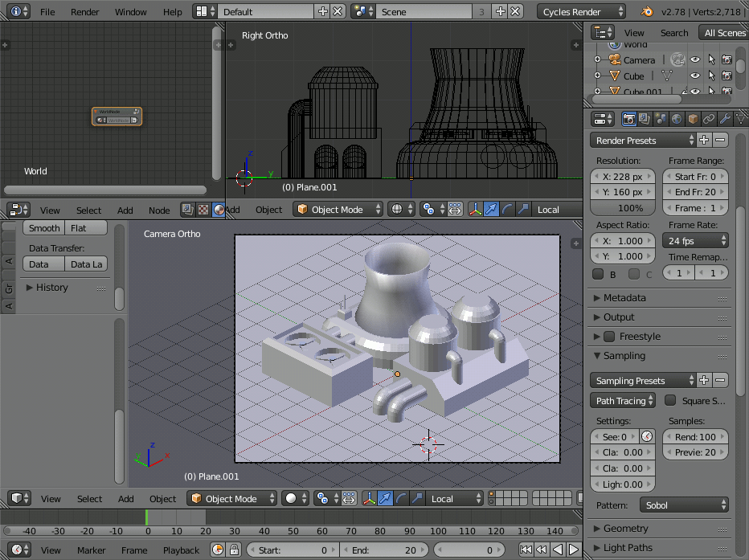The width and height of the screenshot is (749, 560).
Task: Click the lock icon in timeline header
Action: pyautogui.click(x=232, y=550)
